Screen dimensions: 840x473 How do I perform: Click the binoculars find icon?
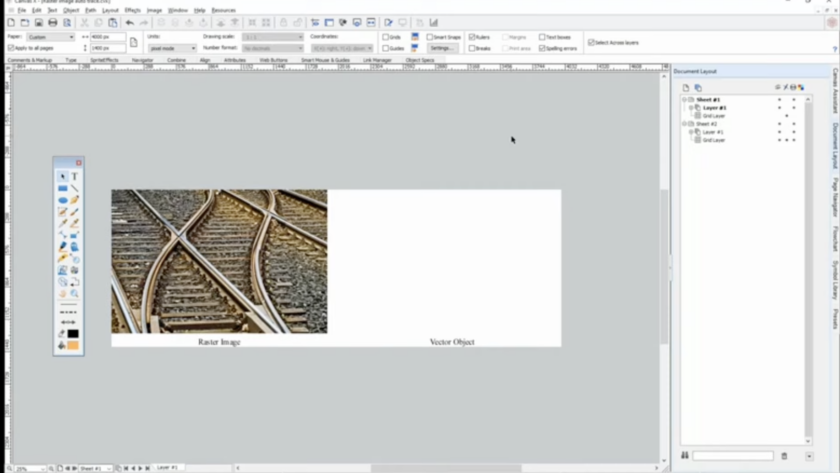685,455
